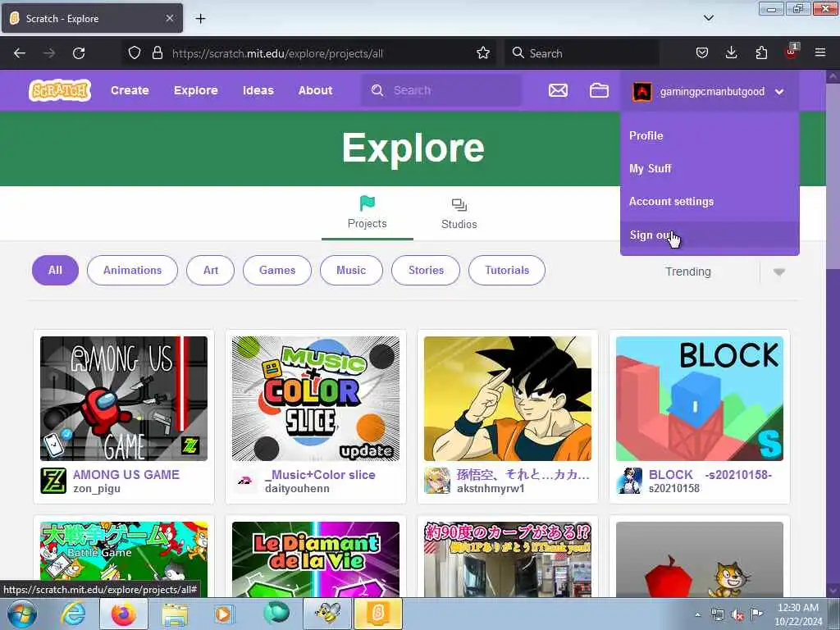Viewport: 840px width, 630px height.
Task: Click the Firefox Search box
Action: pos(582,53)
